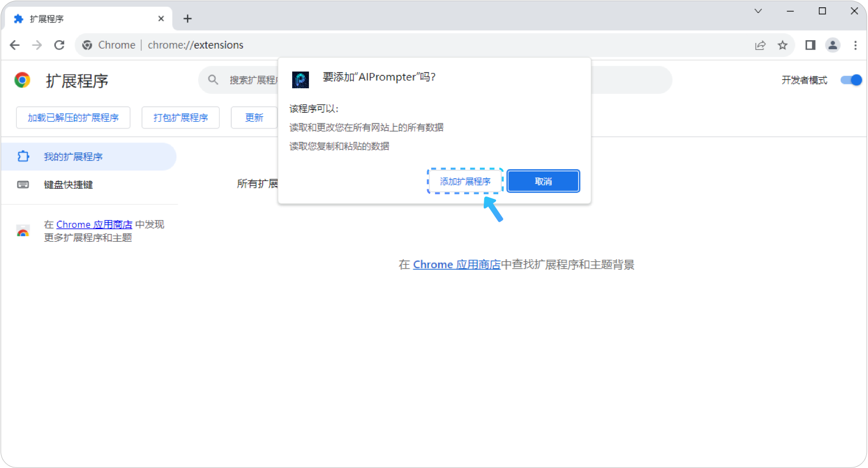Bookmark this page with star icon
Screen dimensions: 868x468
coord(783,45)
